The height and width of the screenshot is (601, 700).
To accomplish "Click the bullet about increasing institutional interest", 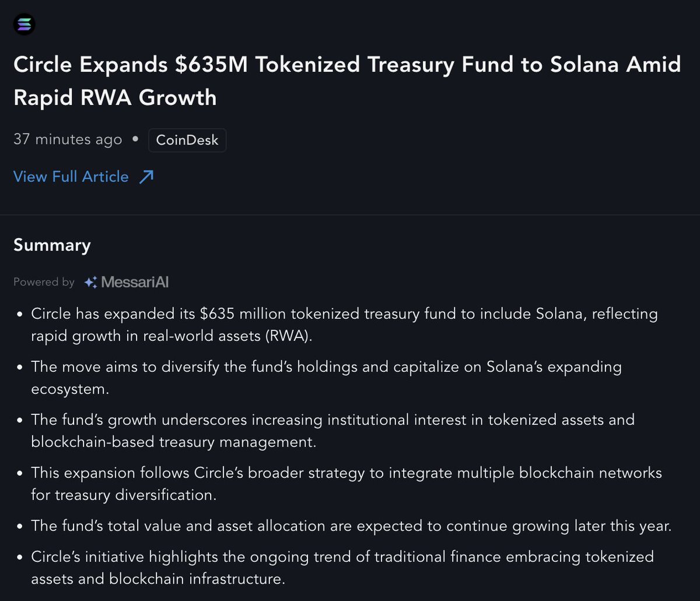I will pos(332,430).
